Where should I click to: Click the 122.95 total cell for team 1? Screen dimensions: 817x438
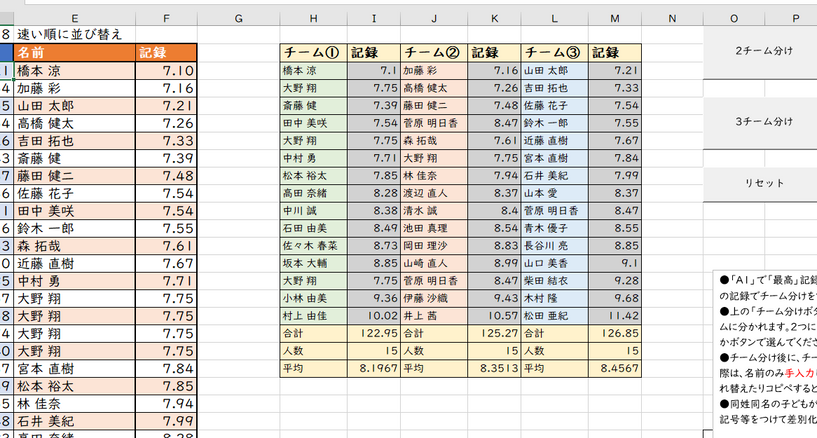(x=371, y=333)
